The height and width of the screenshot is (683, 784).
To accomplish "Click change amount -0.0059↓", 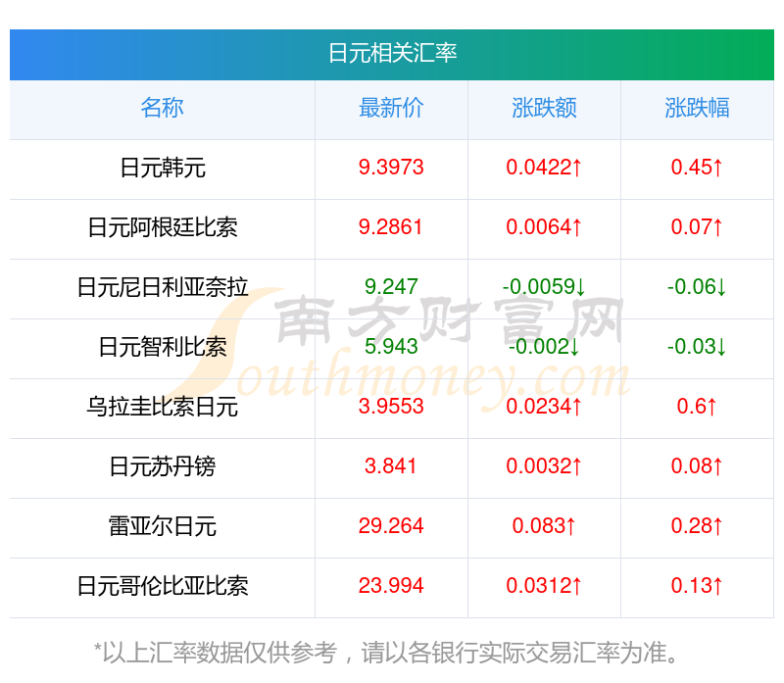I will [x=544, y=287].
